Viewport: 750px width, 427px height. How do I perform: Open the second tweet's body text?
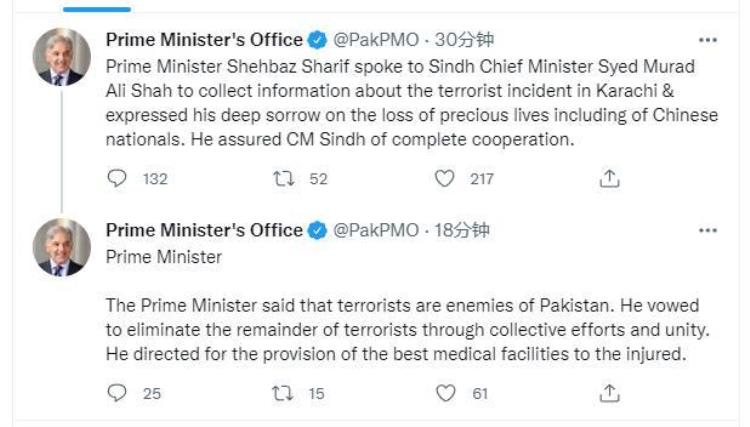click(400, 325)
